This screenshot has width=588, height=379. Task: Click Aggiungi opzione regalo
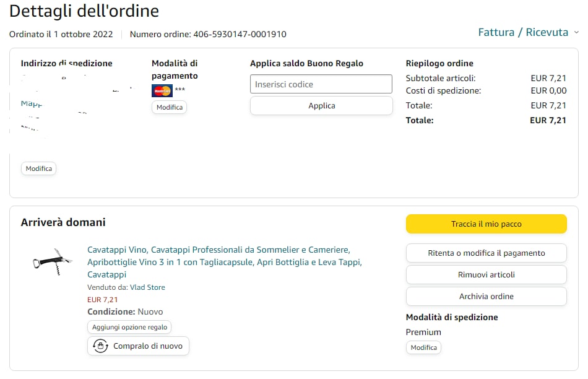coord(129,327)
